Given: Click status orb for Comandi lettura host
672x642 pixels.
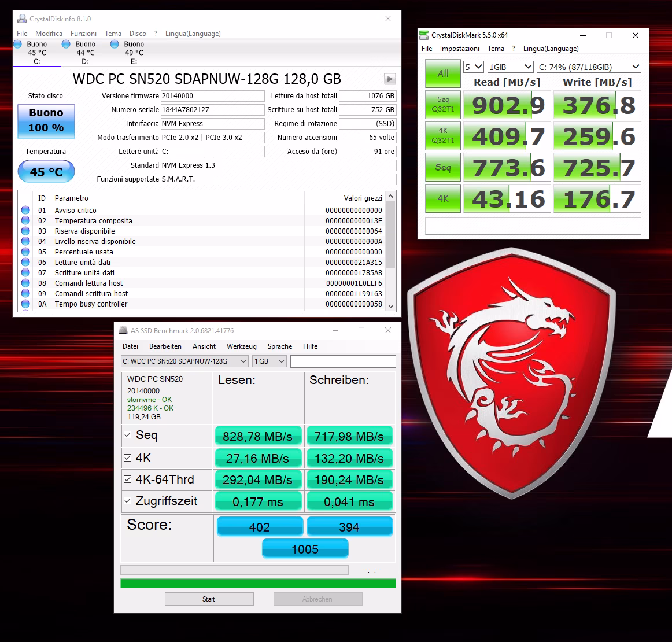Looking at the screenshot, I should tap(25, 283).
